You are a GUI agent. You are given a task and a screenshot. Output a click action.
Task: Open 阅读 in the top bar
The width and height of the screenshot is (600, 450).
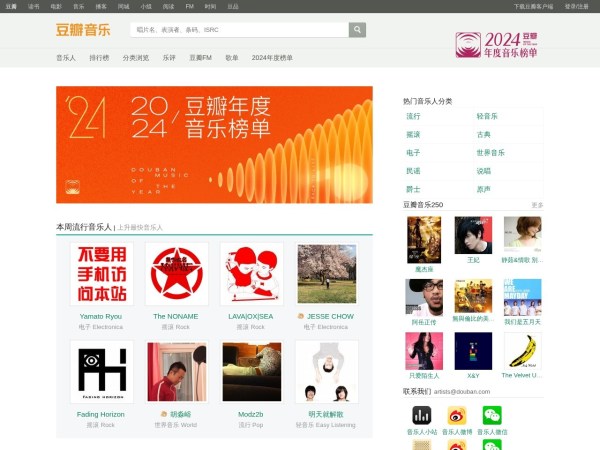pyautogui.click(x=168, y=7)
